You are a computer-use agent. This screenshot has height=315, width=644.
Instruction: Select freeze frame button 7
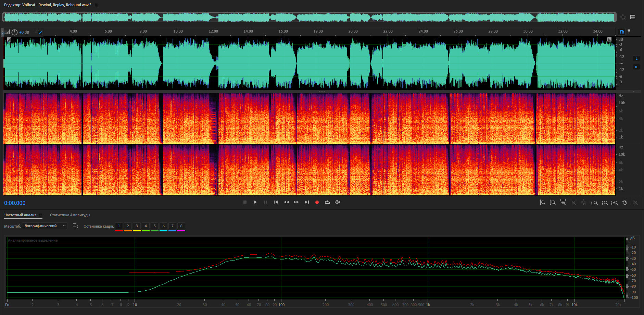coord(172,226)
